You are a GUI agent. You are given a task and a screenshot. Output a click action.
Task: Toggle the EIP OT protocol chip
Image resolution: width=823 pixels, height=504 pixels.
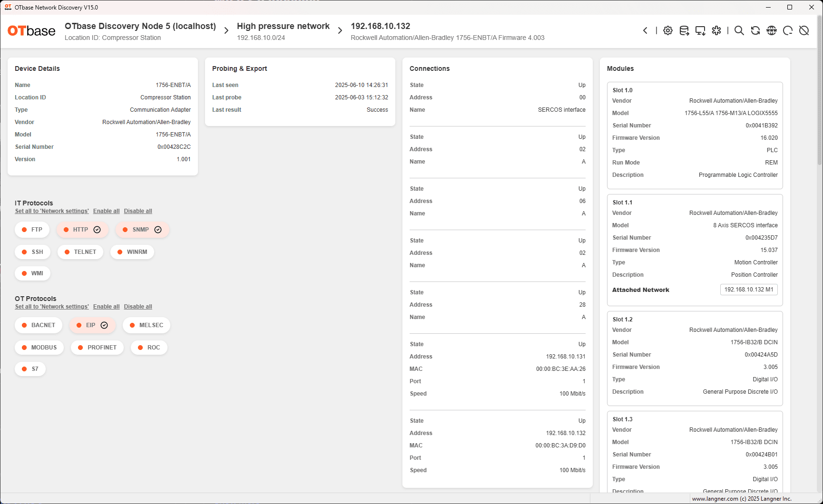coord(92,325)
